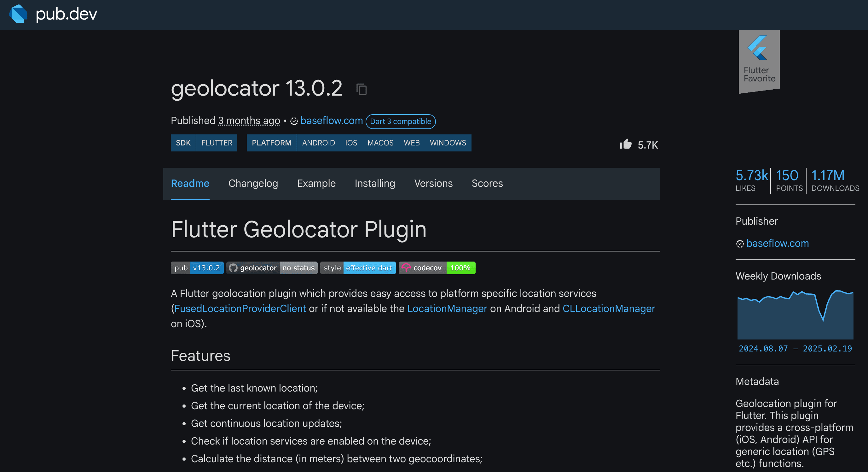
Task: Click the PLATFORM tag label
Action: pyautogui.click(x=272, y=143)
